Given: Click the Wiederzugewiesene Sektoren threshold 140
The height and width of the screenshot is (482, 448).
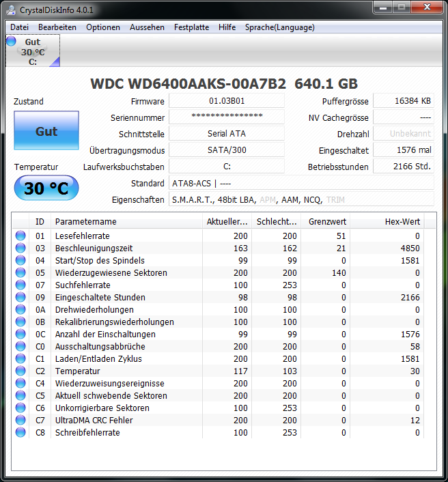Looking at the screenshot, I should click(339, 272).
